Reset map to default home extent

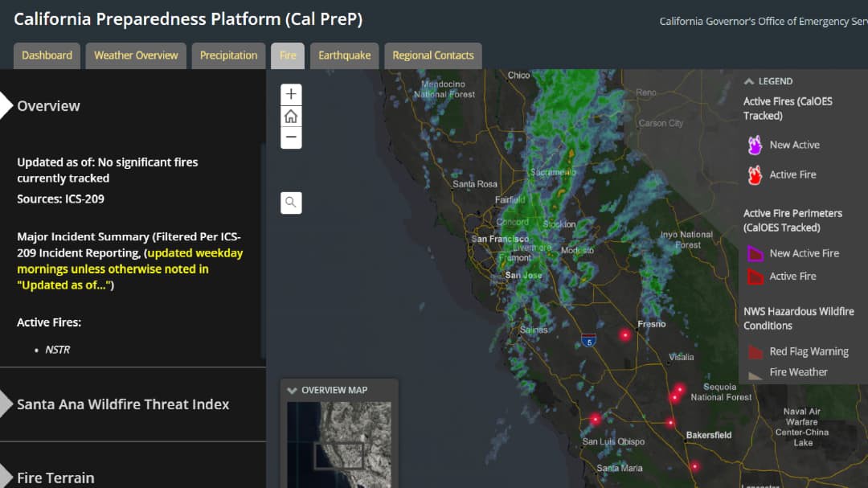291,117
